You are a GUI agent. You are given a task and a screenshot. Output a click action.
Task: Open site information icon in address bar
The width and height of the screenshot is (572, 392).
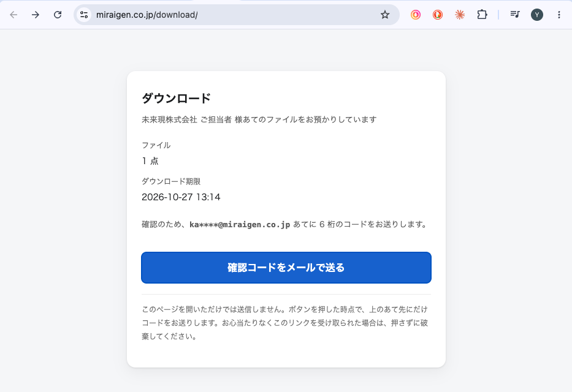point(84,15)
